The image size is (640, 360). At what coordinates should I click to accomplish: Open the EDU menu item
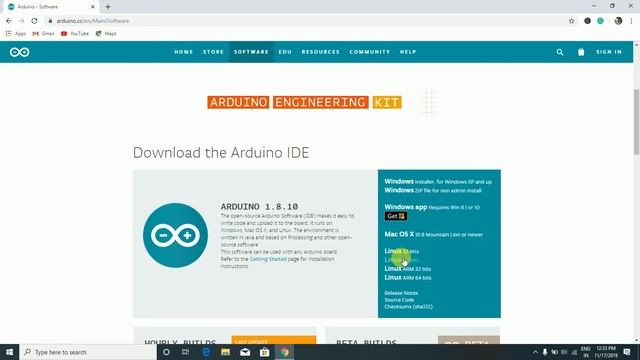click(x=285, y=52)
